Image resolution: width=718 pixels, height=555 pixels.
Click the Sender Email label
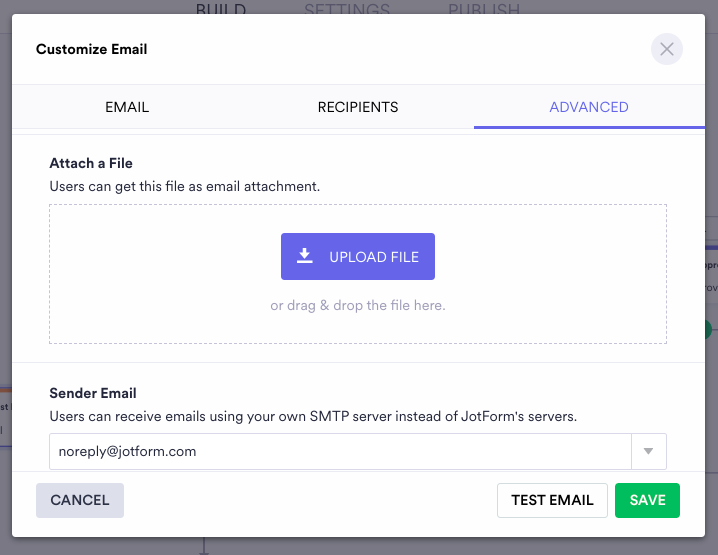coord(93,393)
